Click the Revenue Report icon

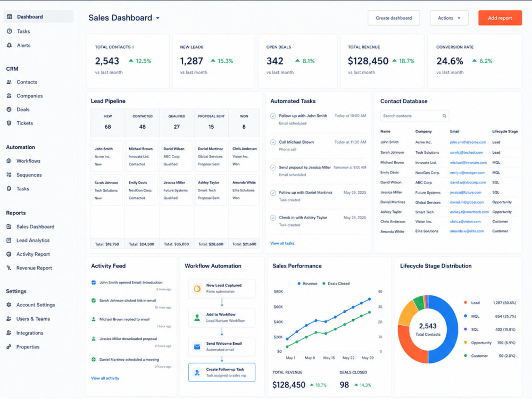pos(9,268)
